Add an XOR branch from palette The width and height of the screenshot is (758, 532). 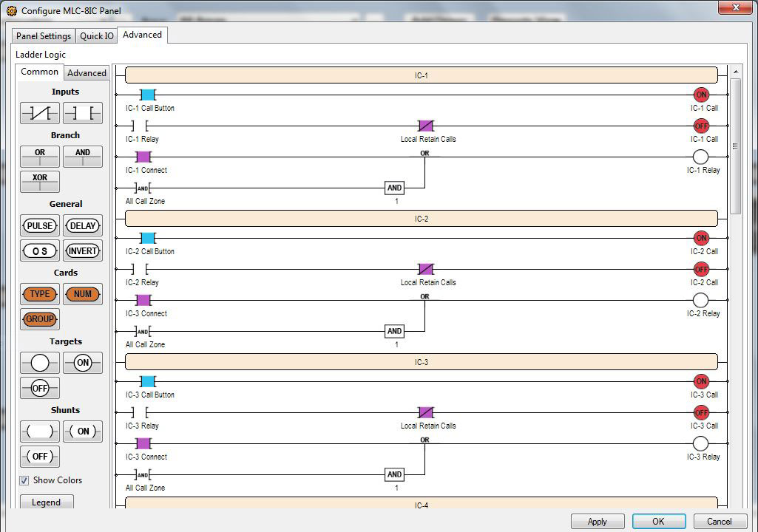click(x=40, y=182)
